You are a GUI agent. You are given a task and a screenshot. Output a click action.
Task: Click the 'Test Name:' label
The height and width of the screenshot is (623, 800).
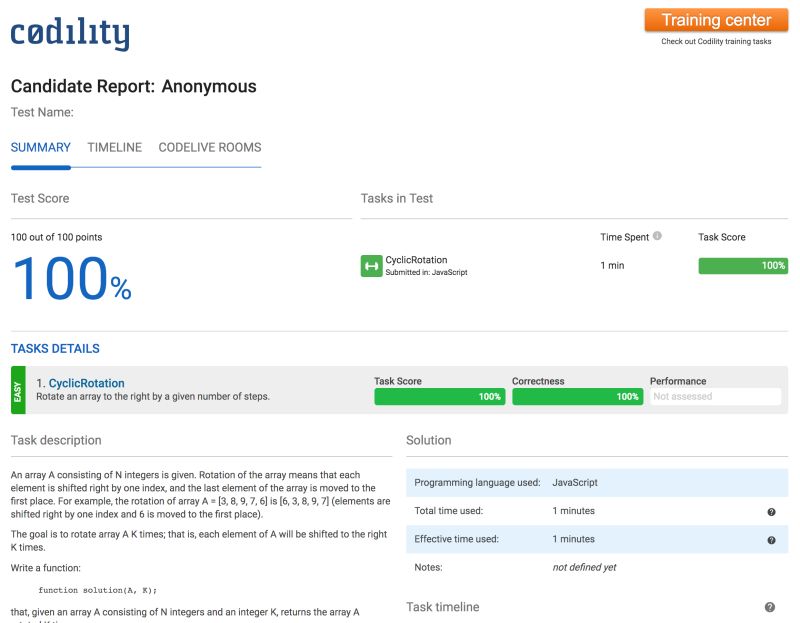click(42, 112)
